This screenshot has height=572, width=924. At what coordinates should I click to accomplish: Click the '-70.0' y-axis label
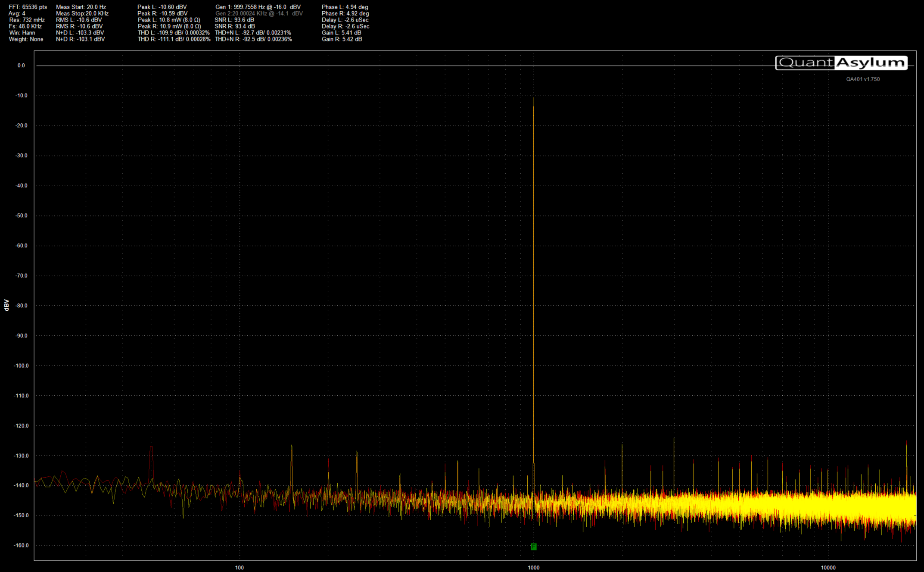21,275
